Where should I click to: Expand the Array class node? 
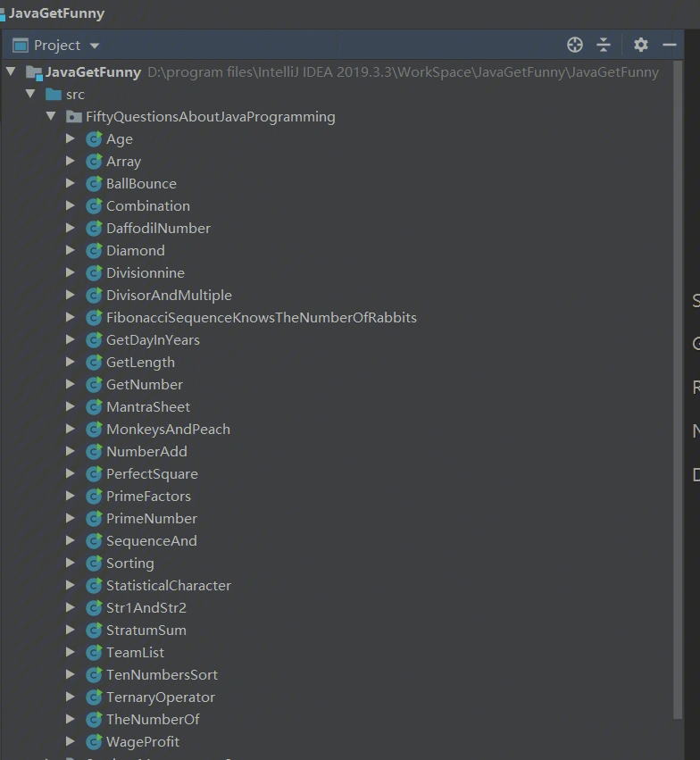click(x=71, y=161)
